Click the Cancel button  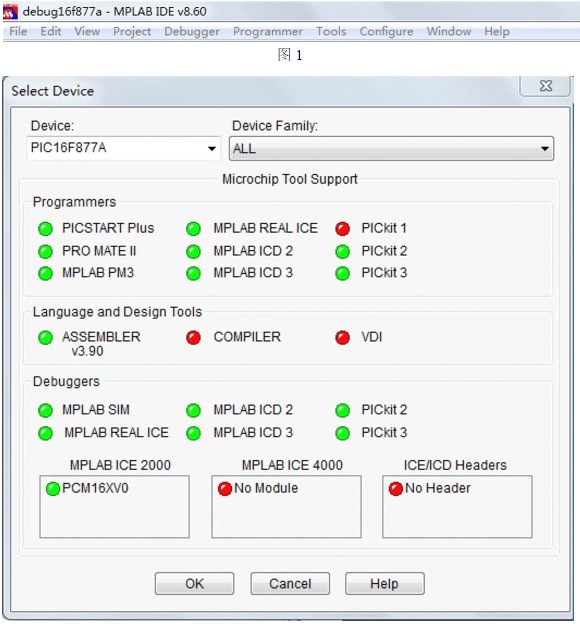click(x=290, y=583)
